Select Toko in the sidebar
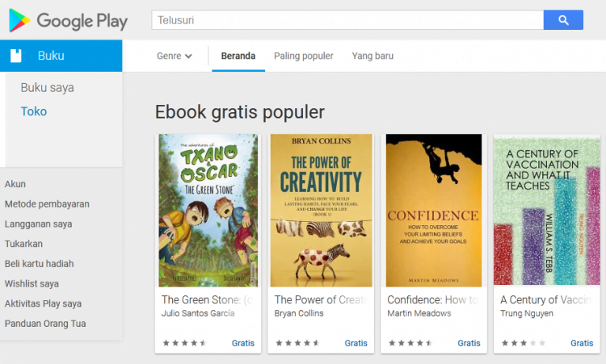Image resolution: width=606 pixels, height=364 pixels. [34, 111]
